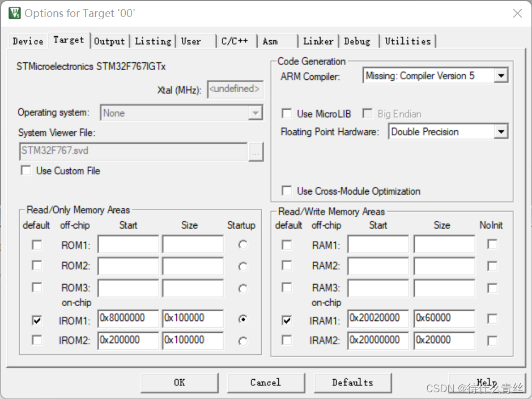The width and height of the screenshot is (532, 399).
Task: Select ROM2 as Startup
Action: (x=242, y=267)
